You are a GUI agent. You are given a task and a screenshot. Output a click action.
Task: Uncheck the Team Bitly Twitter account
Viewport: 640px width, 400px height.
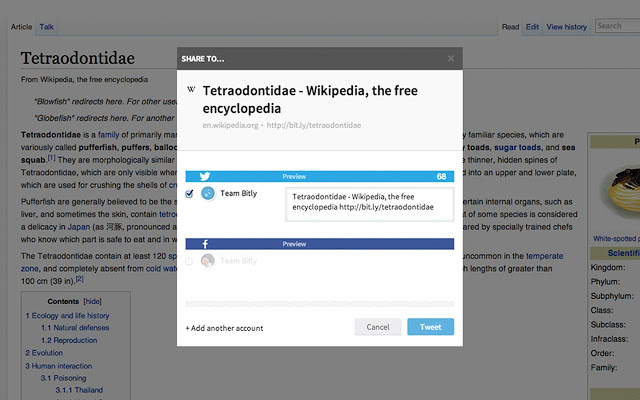click(189, 193)
